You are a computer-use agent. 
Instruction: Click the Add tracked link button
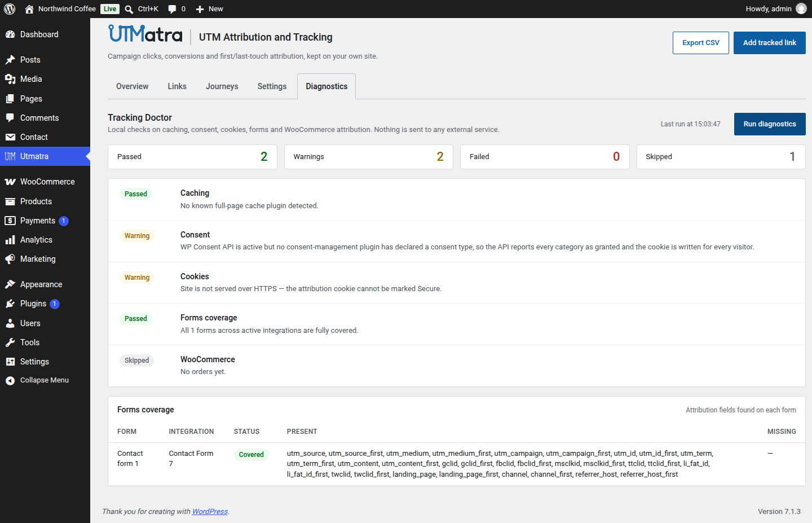770,43
